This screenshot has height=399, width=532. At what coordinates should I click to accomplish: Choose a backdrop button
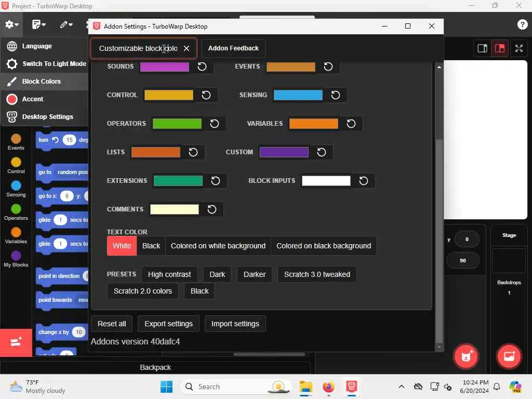[x=509, y=356]
